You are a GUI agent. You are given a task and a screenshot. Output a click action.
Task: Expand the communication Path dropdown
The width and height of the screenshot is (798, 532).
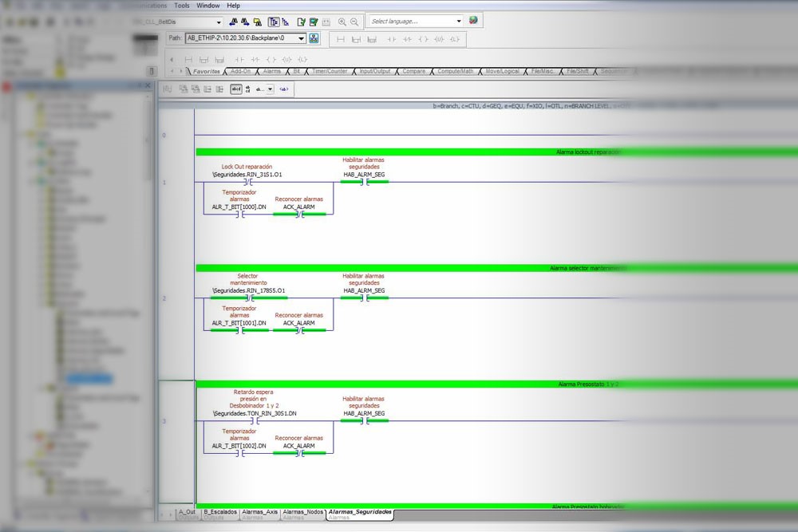[301, 38]
